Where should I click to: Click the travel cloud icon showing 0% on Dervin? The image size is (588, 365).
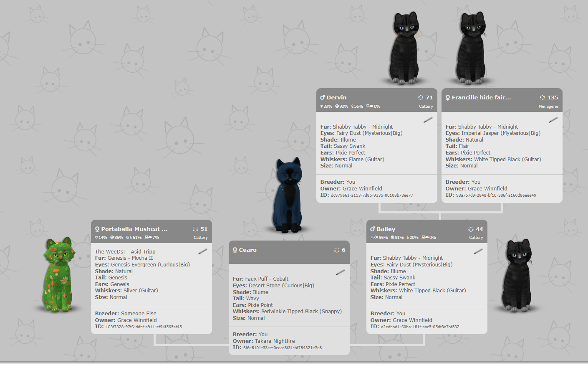tap(369, 106)
